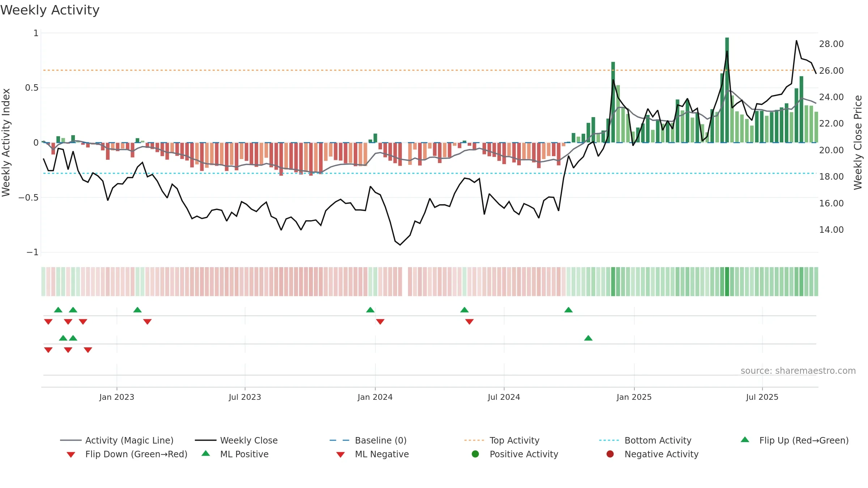The image size is (868, 488).
Task: Click the −0.5 activity tick label
Action: pyautogui.click(x=28, y=197)
